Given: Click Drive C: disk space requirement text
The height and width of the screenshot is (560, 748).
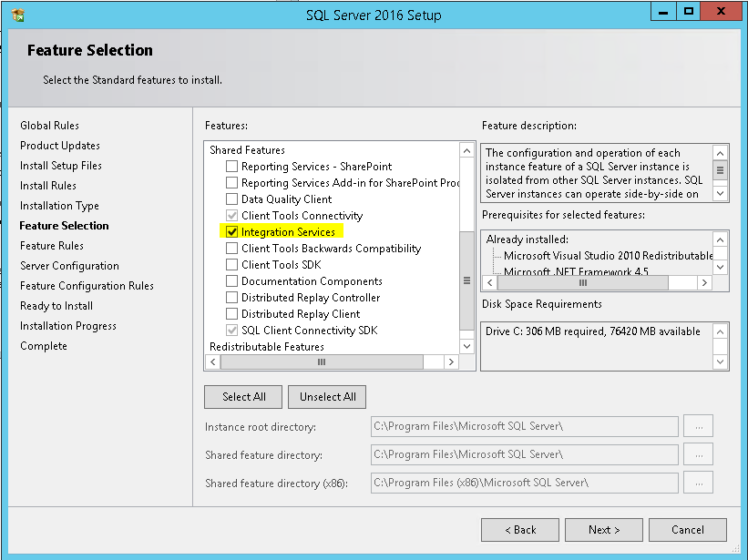Looking at the screenshot, I should (593, 331).
